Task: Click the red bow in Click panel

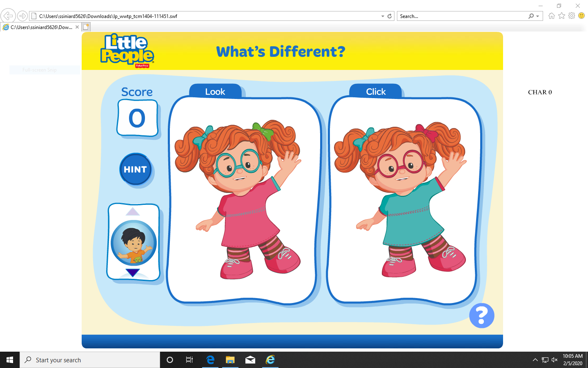Action: (x=426, y=134)
